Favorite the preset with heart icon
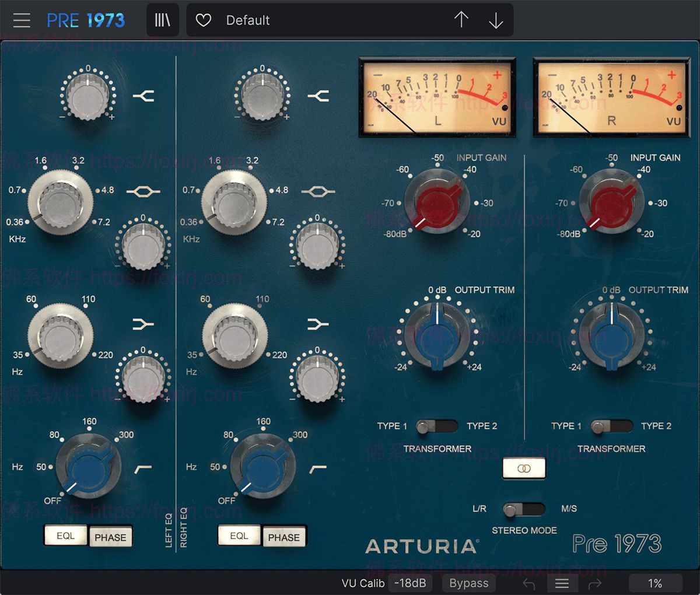This screenshot has height=595, width=700. [203, 20]
